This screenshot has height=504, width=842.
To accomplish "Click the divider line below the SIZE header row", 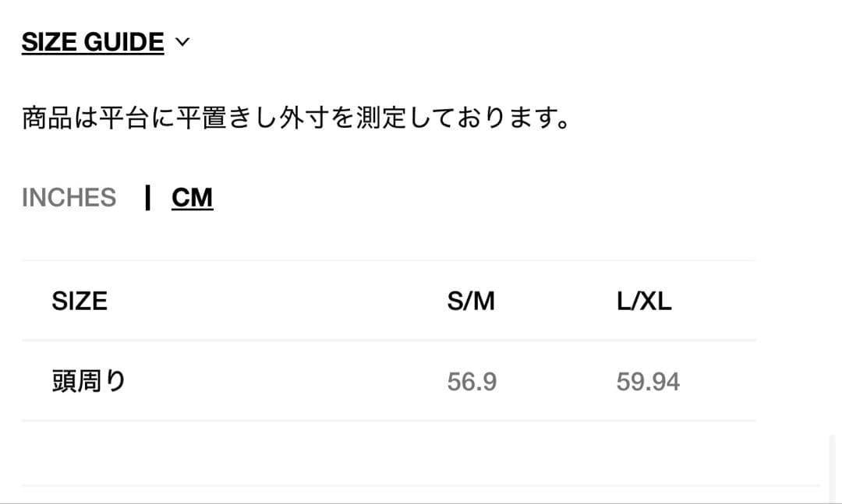I will click(388, 340).
